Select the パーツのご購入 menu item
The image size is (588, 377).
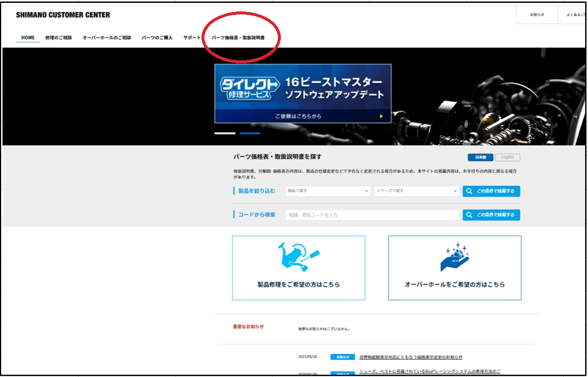pos(157,37)
